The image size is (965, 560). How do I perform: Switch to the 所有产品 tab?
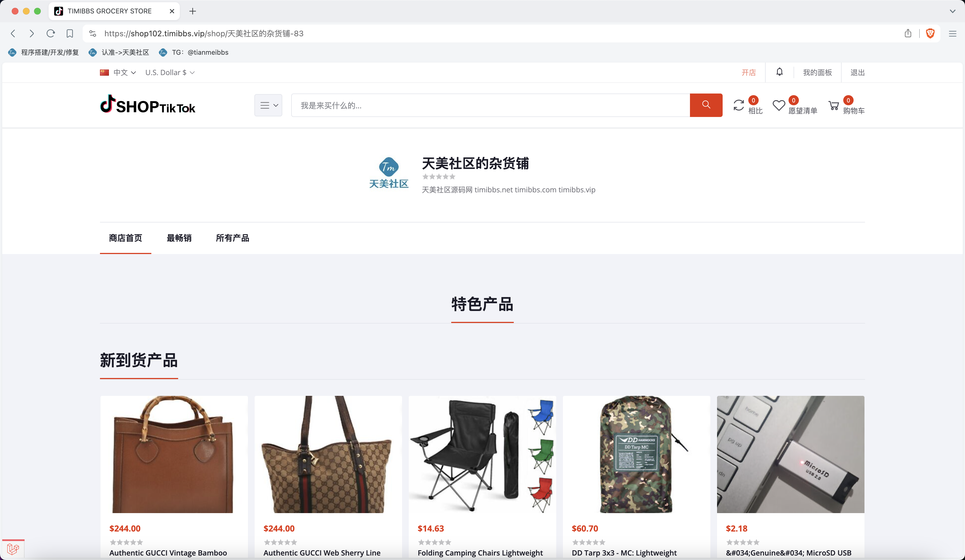[232, 238]
